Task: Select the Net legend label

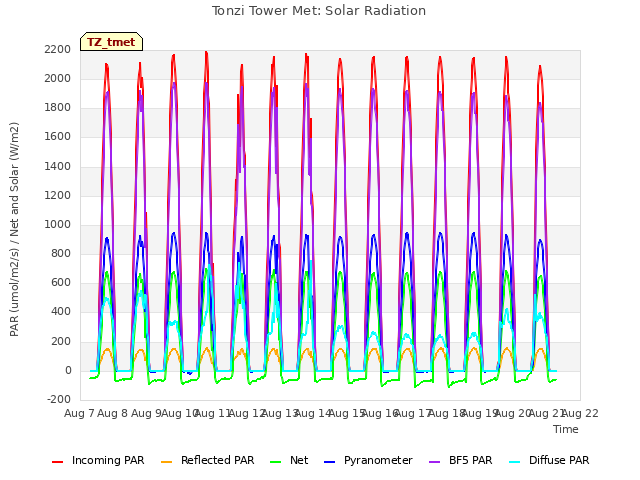Action: (x=299, y=460)
